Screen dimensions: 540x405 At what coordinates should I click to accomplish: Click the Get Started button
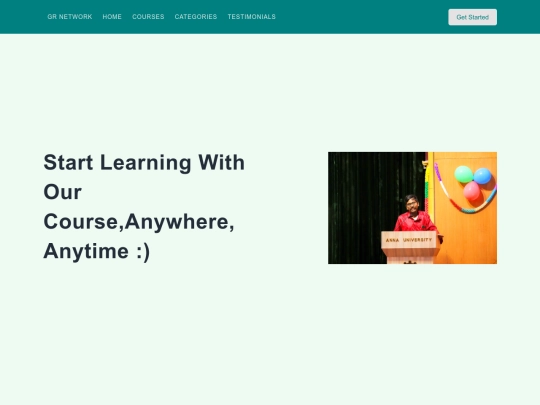(x=472, y=17)
